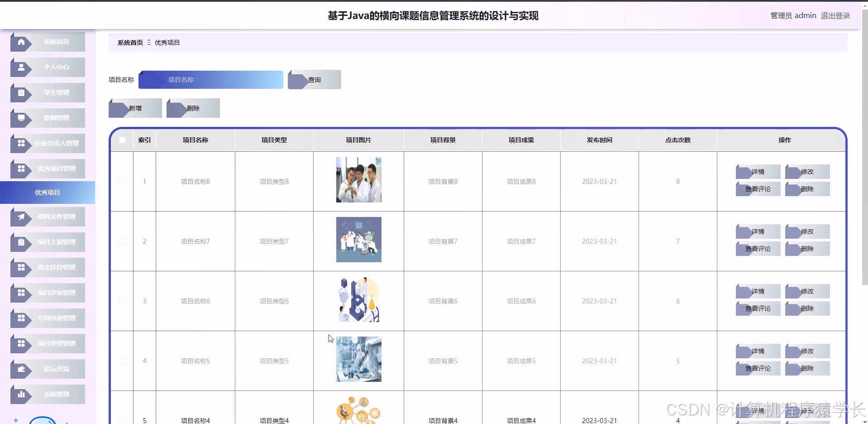Select the 企业负责人管理 grid icon
Image resolution: width=868 pixels, height=424 pixels.
22,143
